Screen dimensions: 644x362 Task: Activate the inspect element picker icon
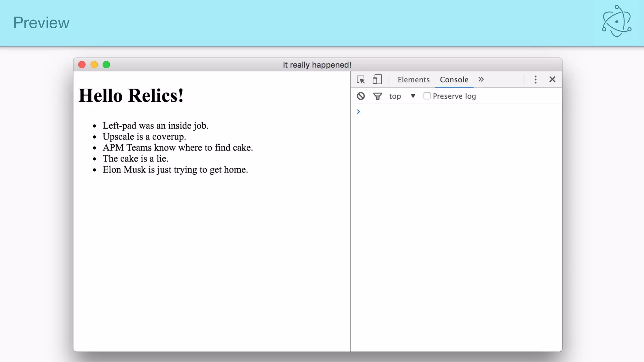[x=361, y=80]
